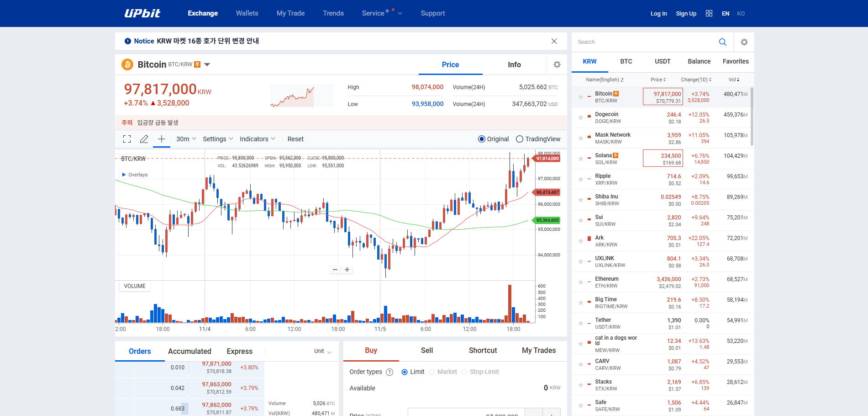This screenshot has width=868, height=416.
Task: Open the Trends page
Action: tap(333, 13)
